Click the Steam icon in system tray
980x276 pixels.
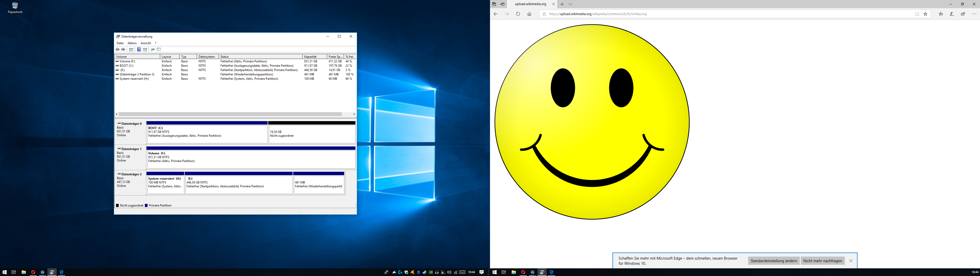point(425,272)
